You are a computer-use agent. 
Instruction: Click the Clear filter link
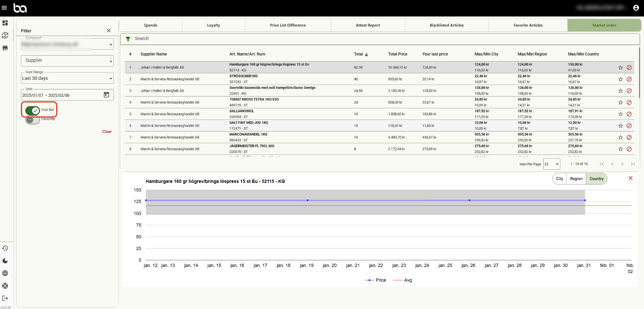click(107, 131)
